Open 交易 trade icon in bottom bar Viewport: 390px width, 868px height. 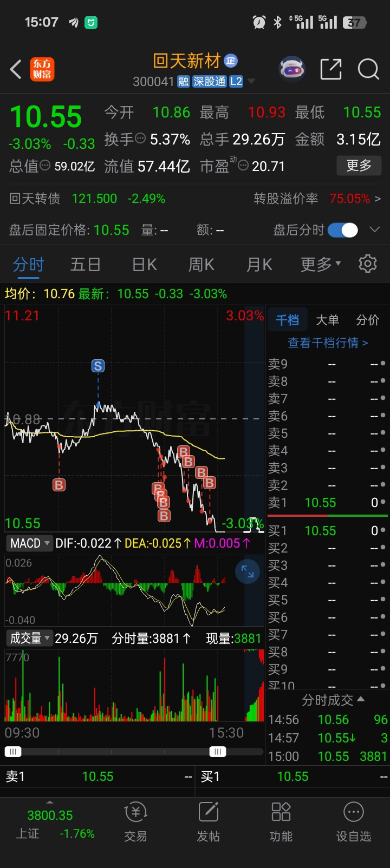[x=135, y=821]
